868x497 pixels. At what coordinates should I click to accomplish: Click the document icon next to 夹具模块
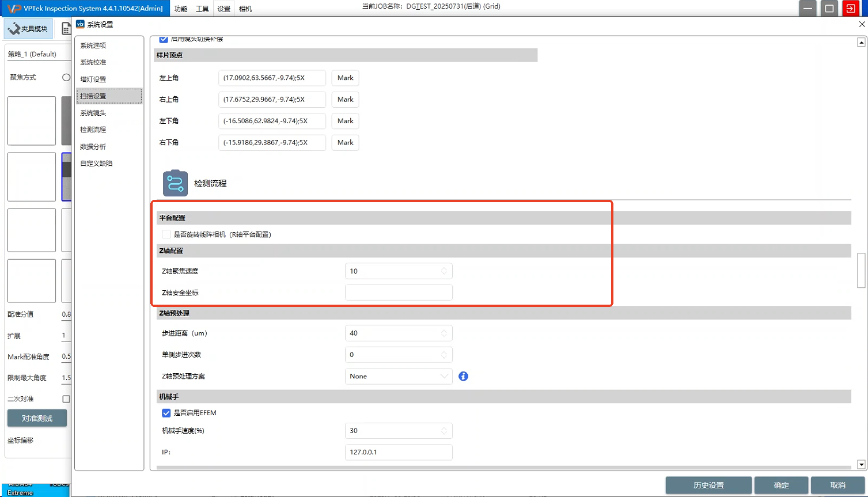point(66,28)
